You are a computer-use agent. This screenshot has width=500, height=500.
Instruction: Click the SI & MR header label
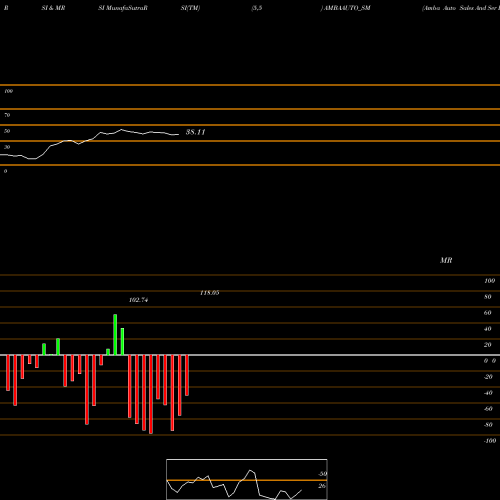tap(53, 8)
